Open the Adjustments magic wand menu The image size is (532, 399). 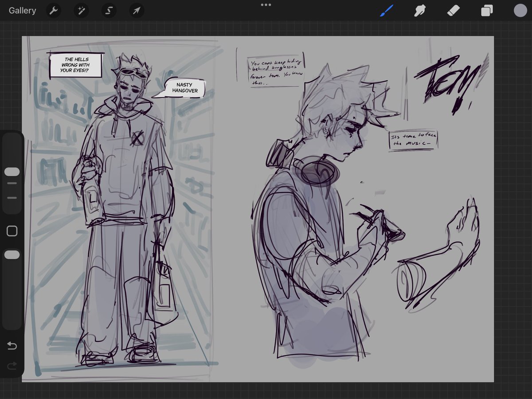(x=81, y=11)
